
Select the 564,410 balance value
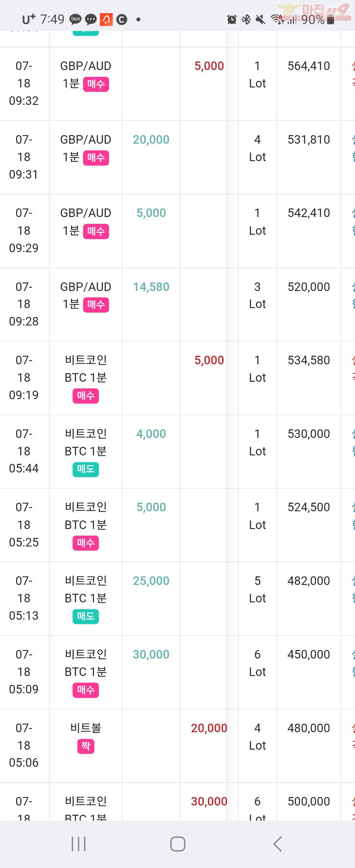[x=309, y=66]
